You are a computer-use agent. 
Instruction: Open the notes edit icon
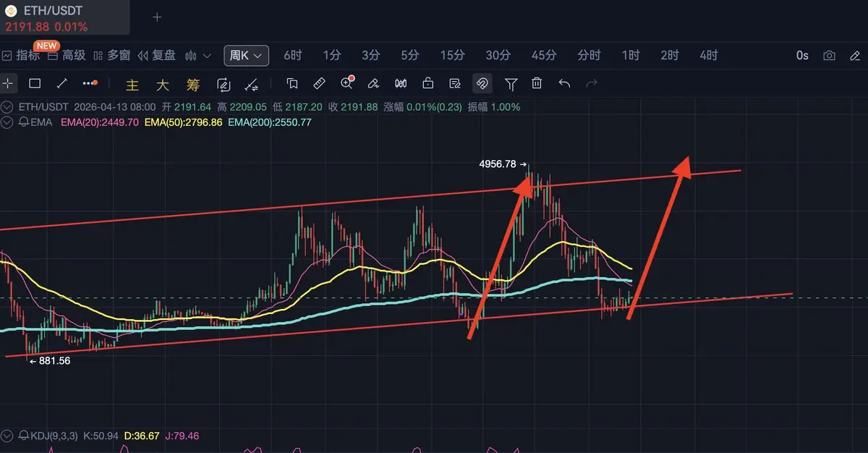455,83
